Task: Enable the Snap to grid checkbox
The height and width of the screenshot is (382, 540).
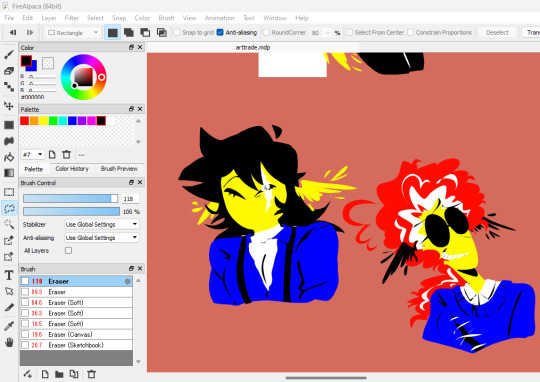Action: point(177,32)
